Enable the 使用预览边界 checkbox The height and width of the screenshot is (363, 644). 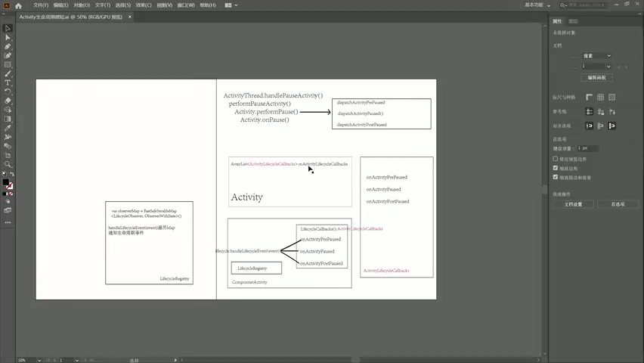coord(556,160)
